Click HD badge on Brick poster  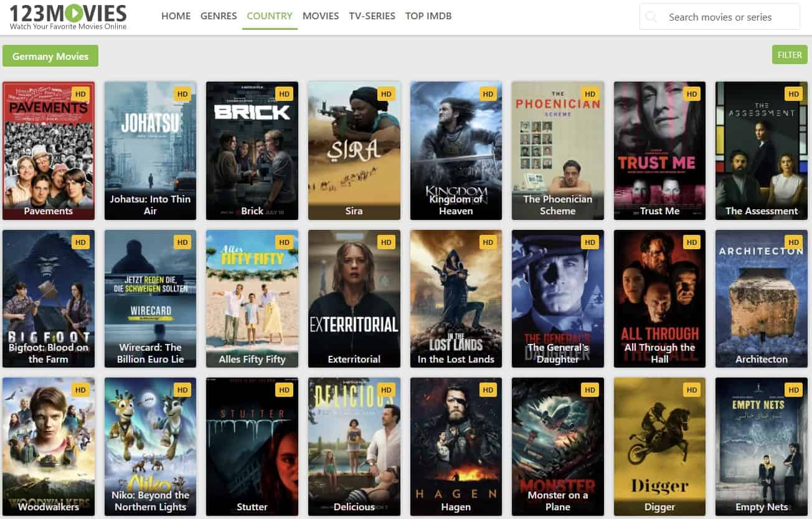pyautogui.click(x=284, y=94)
